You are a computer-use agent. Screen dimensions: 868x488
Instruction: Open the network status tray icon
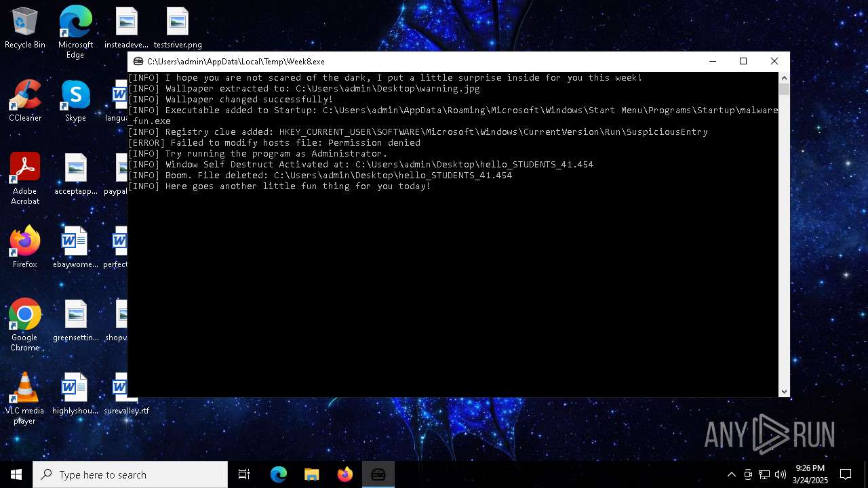coord(764,474)
